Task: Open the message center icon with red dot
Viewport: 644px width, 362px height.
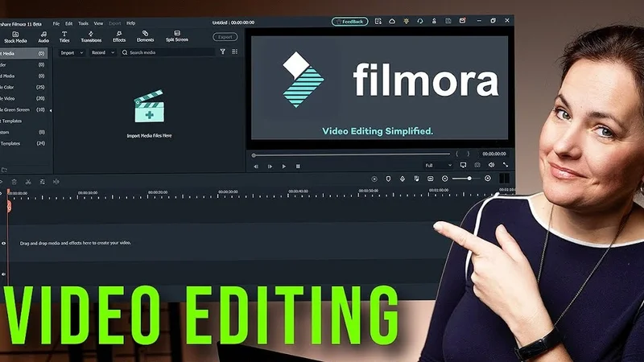Action: [462, 20]
